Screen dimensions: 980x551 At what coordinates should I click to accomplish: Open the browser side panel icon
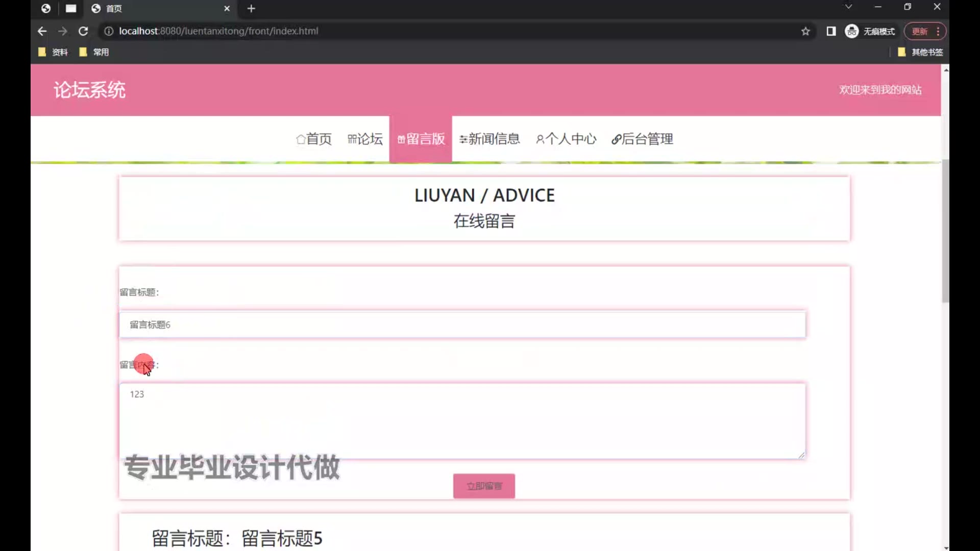click(831, 31)
